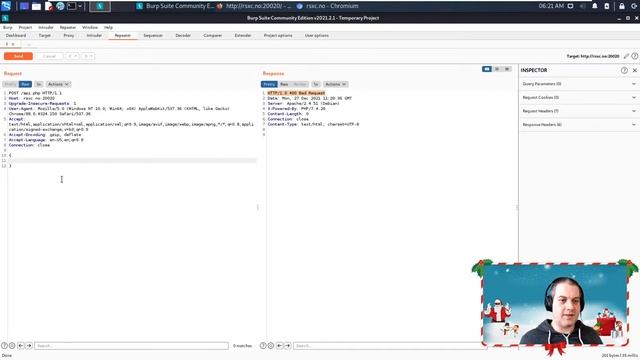
Task: Switch to the Target tab
Action: tap(44, 36)
